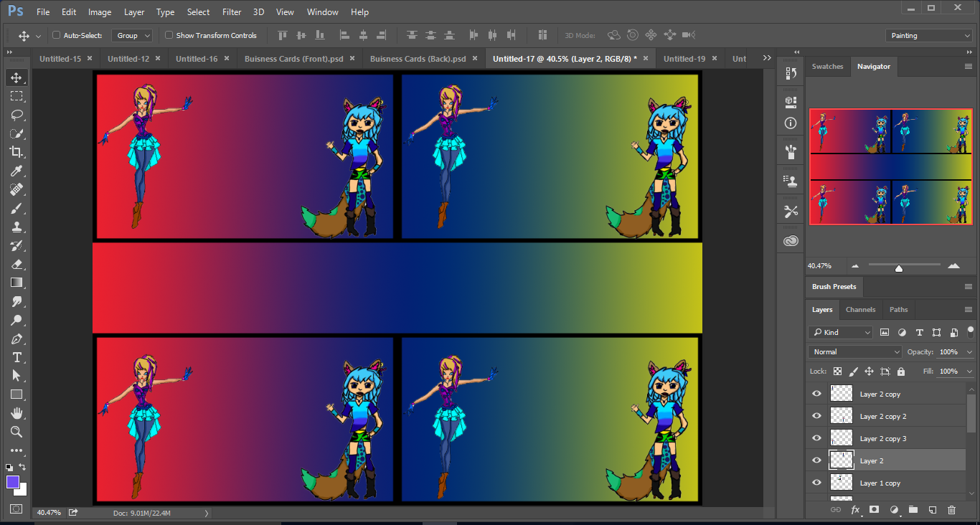Switch to the Untitled-16 document tab

[197, 59]
